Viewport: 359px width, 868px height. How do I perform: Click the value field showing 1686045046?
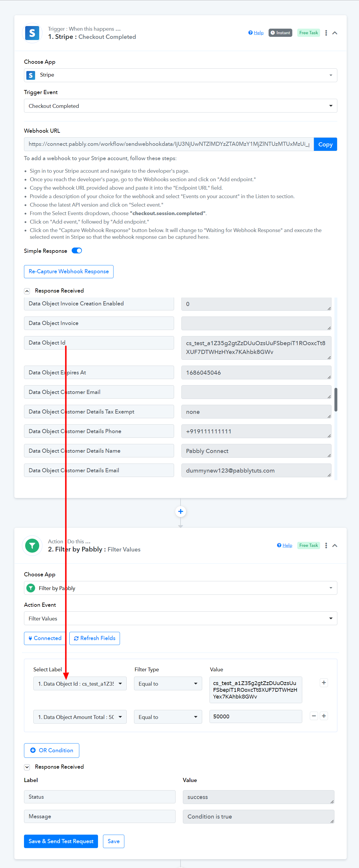coord(256,372)
